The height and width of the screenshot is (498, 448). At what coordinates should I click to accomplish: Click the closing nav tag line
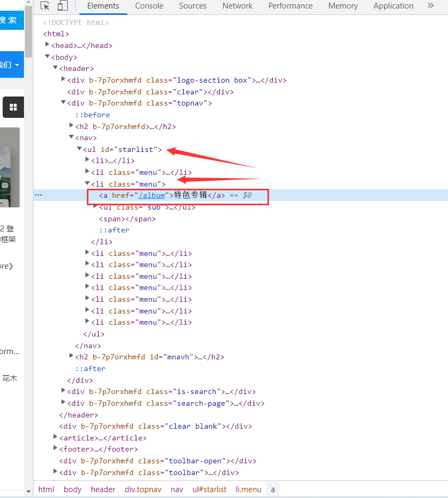pos(88,346)
